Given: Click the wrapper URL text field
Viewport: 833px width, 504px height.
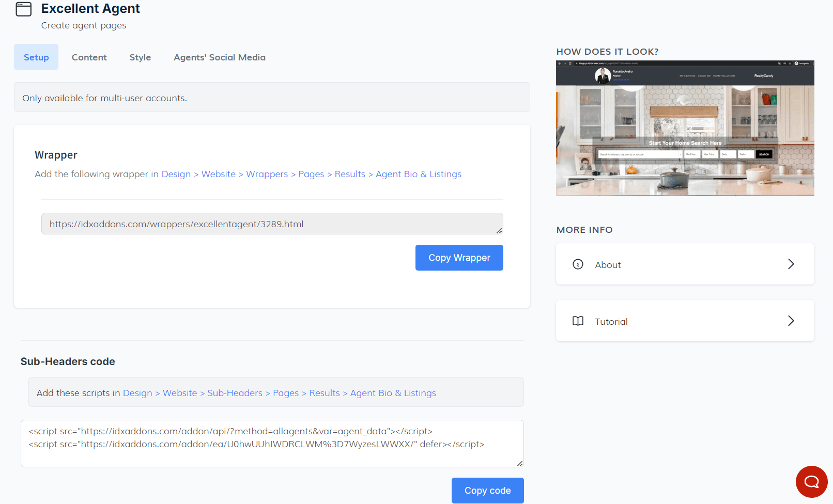Looking at the screenshot, I should click(269, 224).
